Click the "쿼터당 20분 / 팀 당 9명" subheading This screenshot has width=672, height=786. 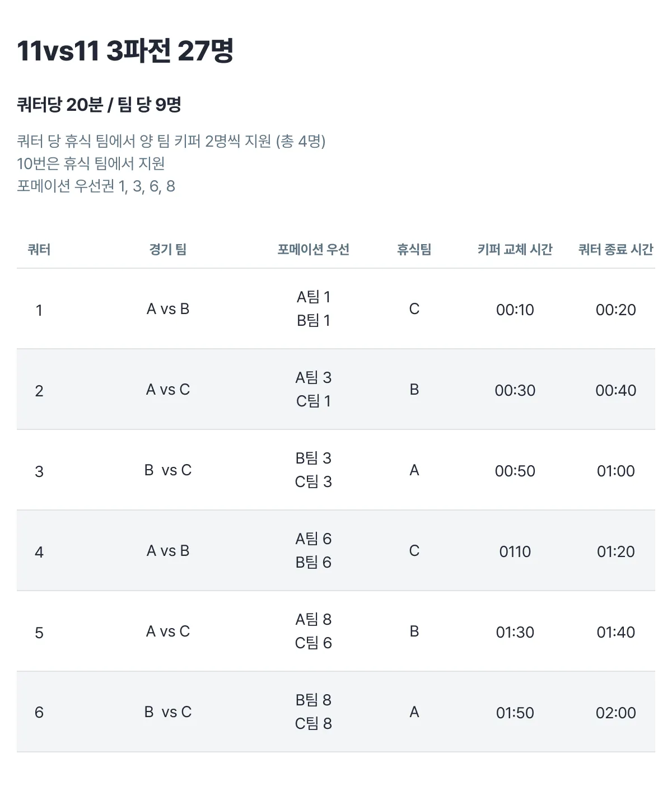(x=99, y=105)
